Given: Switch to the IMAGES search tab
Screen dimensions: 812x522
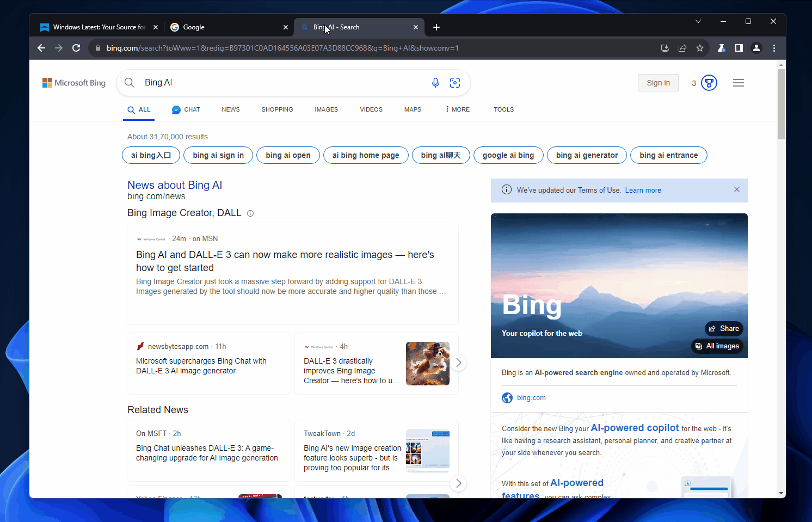Looking at the screenshot, I should pos(326,109).
